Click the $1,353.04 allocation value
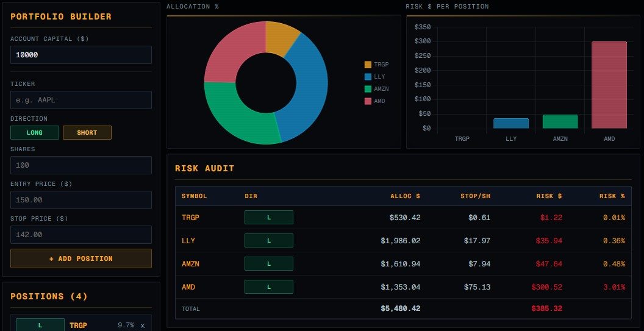The height and width of the screenshot is (331, 644). (x=401, y=287)
